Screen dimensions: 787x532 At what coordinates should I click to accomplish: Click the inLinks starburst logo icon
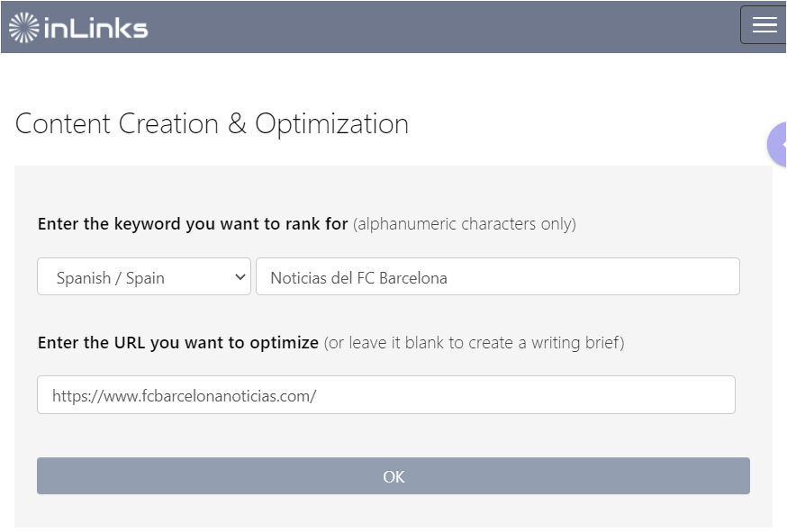point(23,28)
